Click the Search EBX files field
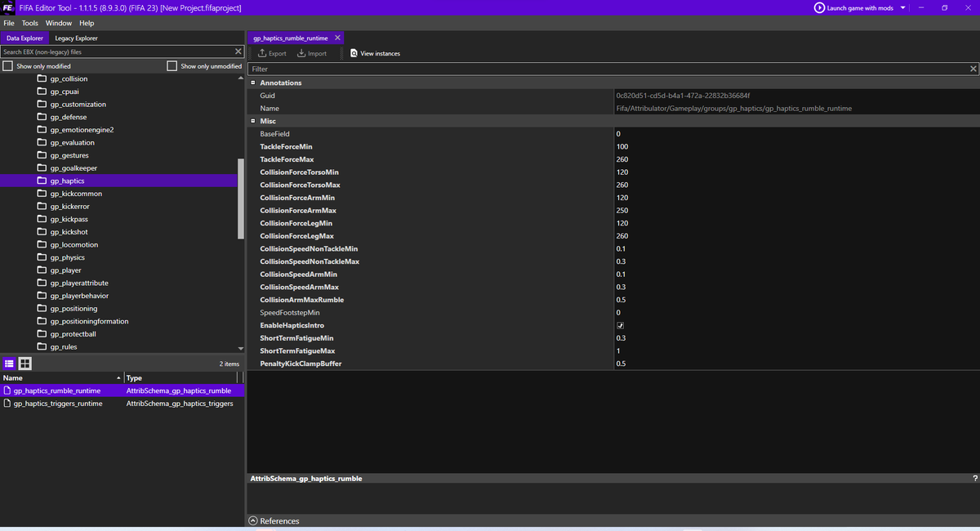 [117, 51]
